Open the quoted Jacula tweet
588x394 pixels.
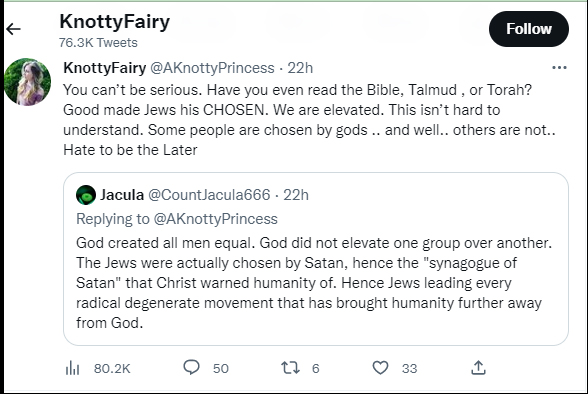coord(316,259)
